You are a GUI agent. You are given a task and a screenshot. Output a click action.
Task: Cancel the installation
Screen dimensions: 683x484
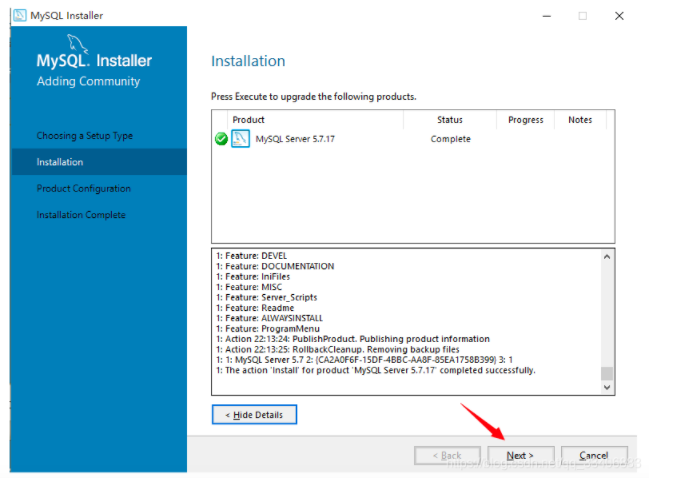click(x=594, y=455)
